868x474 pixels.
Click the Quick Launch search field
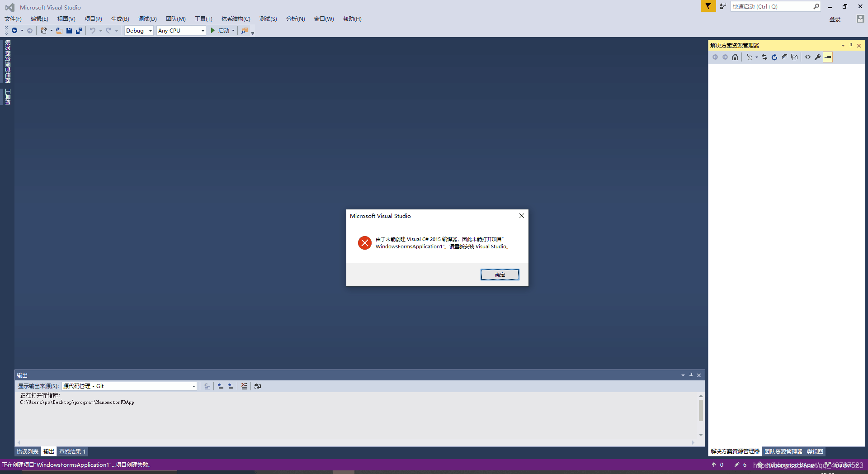click(772, 6)
